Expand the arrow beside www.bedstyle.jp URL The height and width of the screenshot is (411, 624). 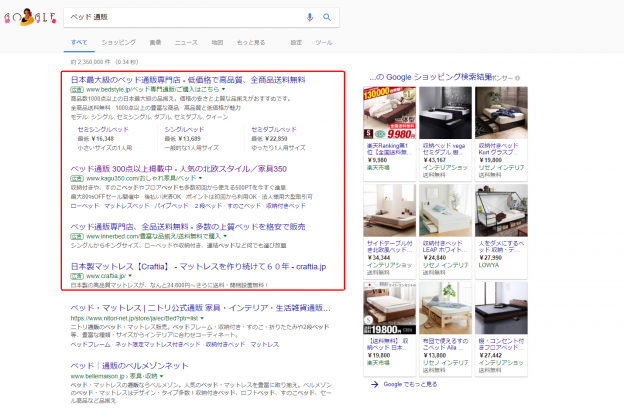[223, 89]
